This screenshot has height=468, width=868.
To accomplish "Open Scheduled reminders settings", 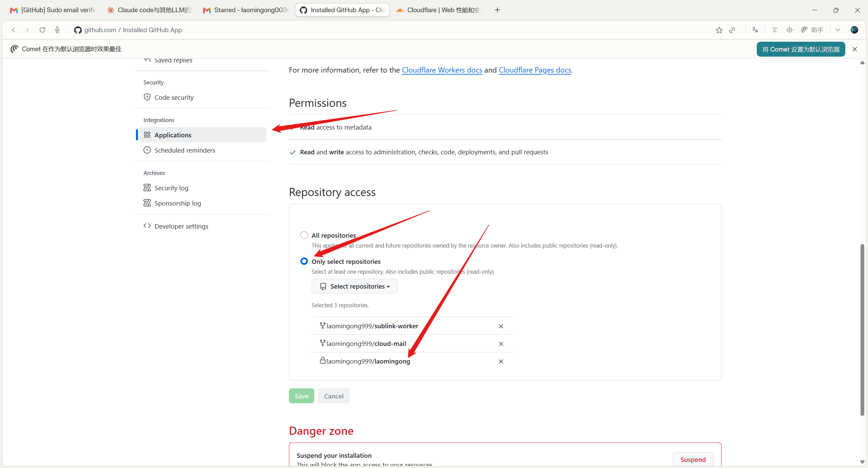I will tap(203, 150).
